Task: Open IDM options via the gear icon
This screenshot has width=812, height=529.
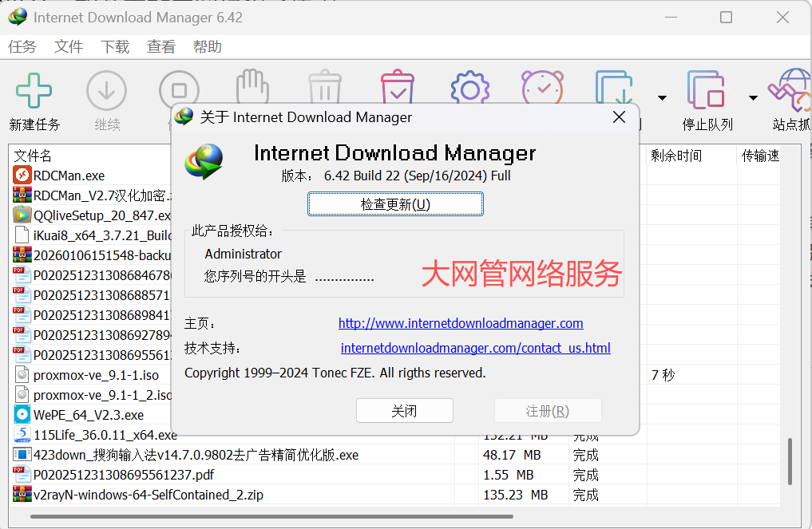Action: 469,88
